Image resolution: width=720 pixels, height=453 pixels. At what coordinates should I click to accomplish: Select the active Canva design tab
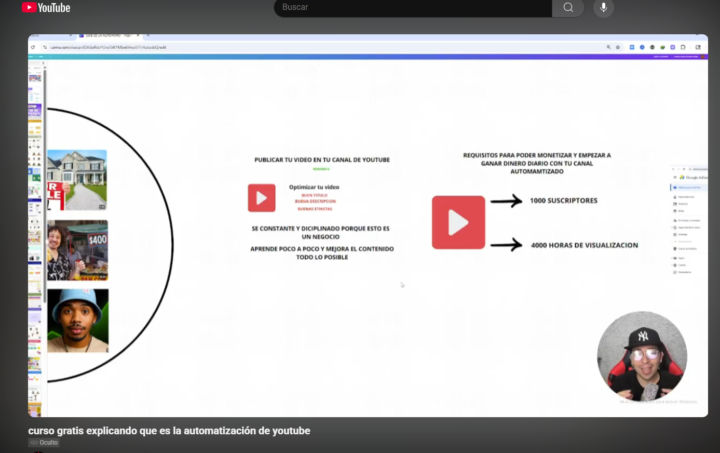tap(108, 35)
